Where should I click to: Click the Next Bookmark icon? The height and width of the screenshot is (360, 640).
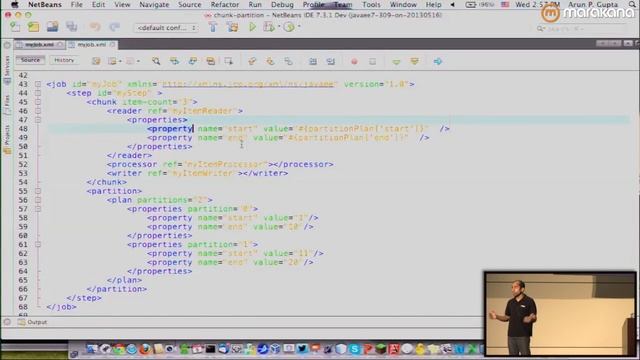click(x=270, y=61)
